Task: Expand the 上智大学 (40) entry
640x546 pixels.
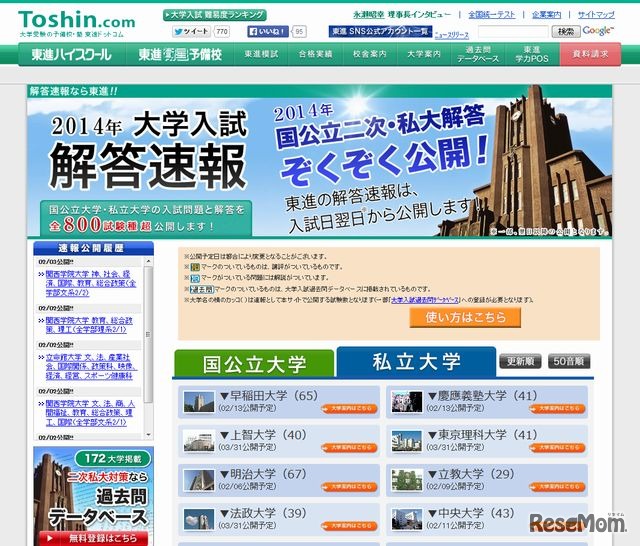Action: (264, 435)
